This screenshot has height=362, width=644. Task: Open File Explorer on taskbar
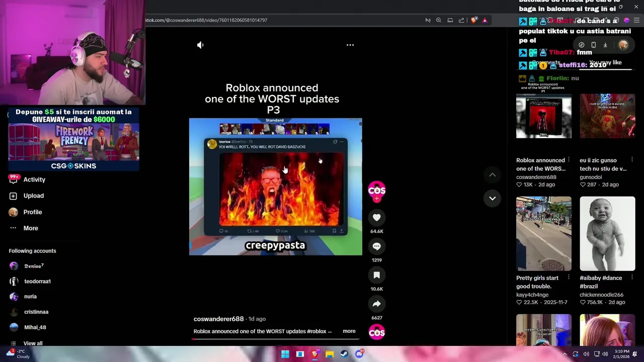330,354
